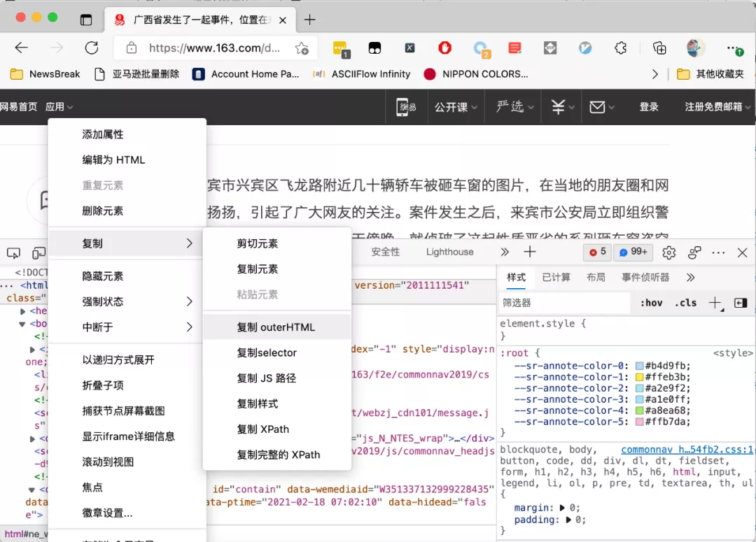
Task: Activate the DevTools inspect element picker
Action: (x=13, y=252)
